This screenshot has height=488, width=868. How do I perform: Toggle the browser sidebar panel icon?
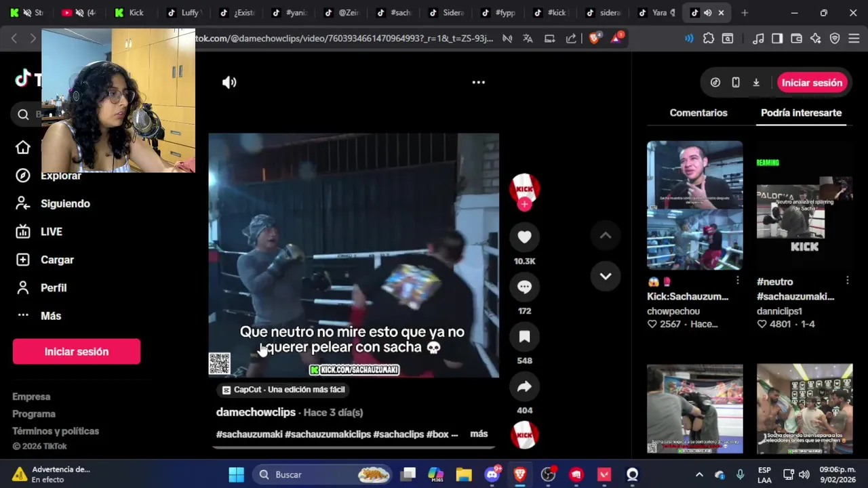coord(777,39)
